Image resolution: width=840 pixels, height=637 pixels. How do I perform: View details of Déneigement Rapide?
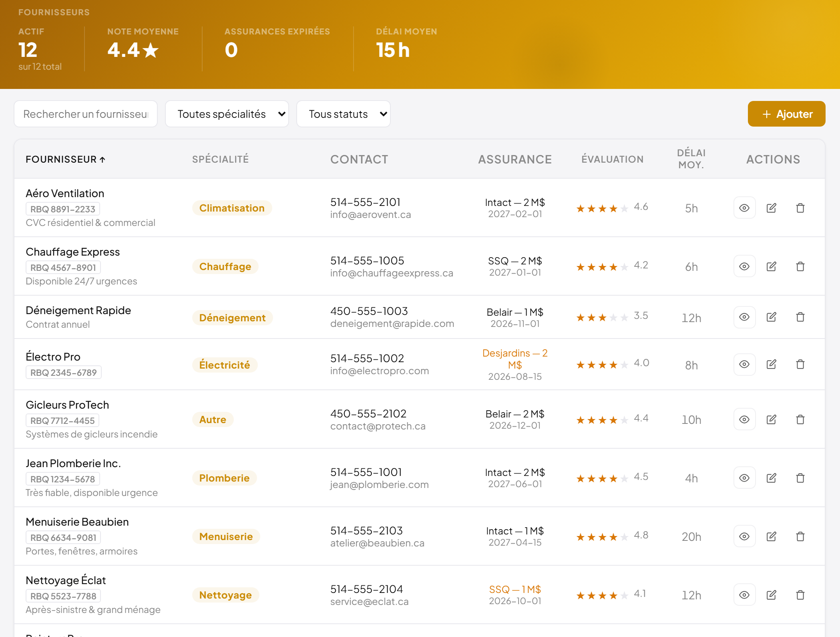(x=744, y=317)
